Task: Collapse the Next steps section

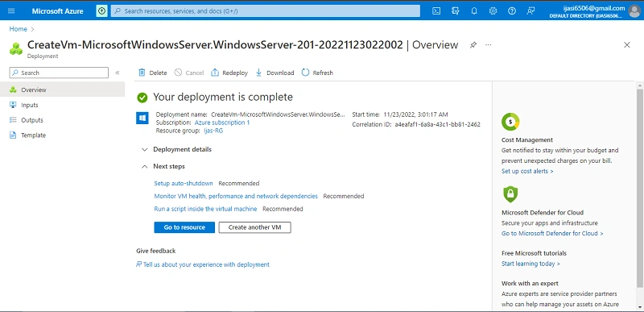Action: click(163, 167)
